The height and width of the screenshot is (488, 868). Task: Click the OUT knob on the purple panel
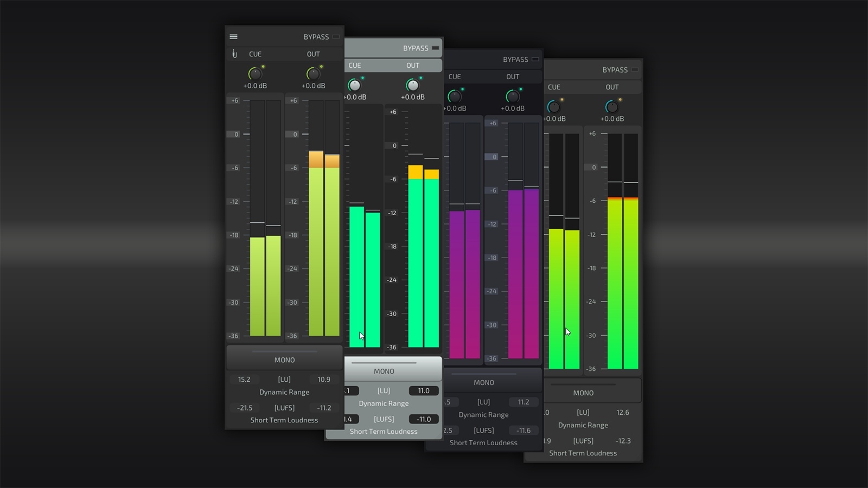point(512,97)
